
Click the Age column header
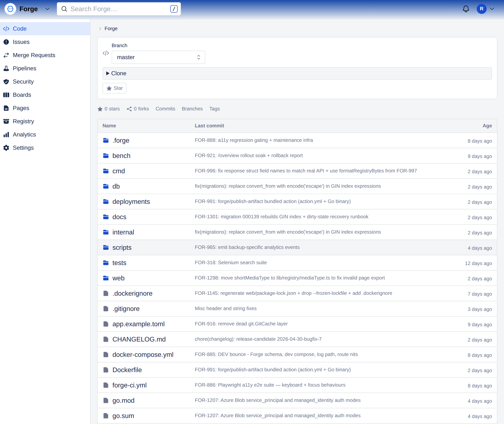(x=487, y=126)
